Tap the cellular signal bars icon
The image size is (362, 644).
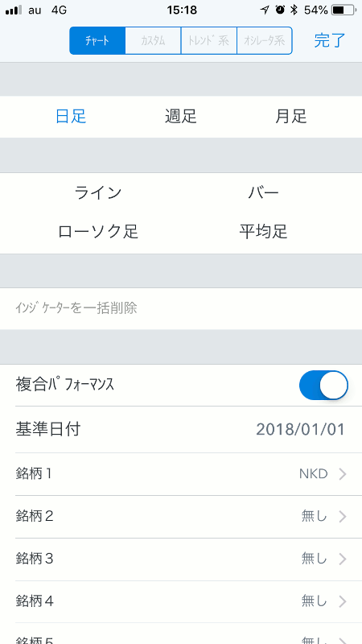click(x=14, y=10)
